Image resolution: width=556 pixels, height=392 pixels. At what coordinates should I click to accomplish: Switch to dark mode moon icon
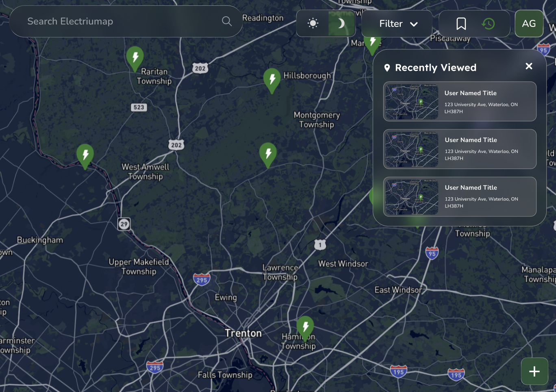341,23
